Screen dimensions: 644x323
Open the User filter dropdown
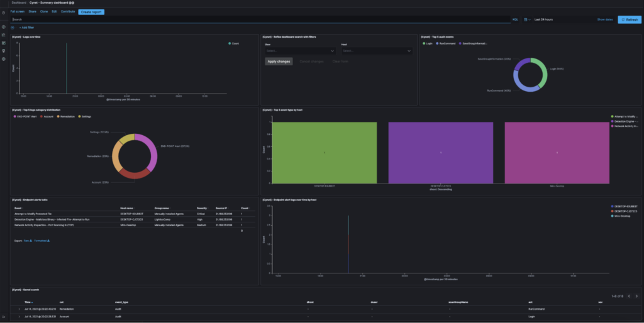[x=300, y=51]
